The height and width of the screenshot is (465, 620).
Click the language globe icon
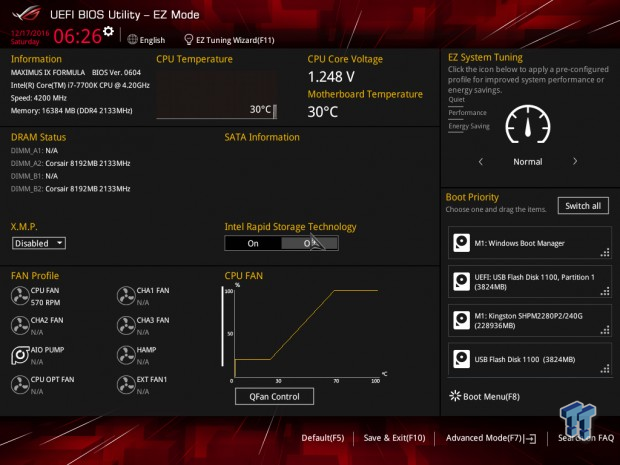tap(132, 40)
